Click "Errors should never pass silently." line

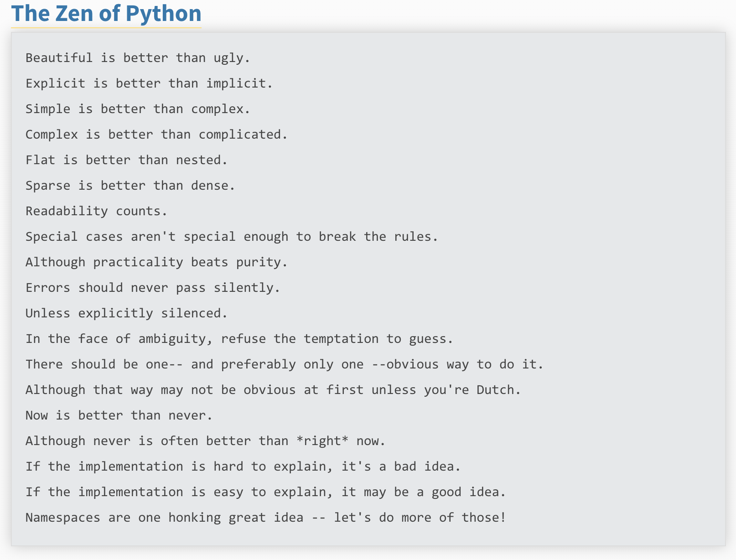(x=153, y=288)
